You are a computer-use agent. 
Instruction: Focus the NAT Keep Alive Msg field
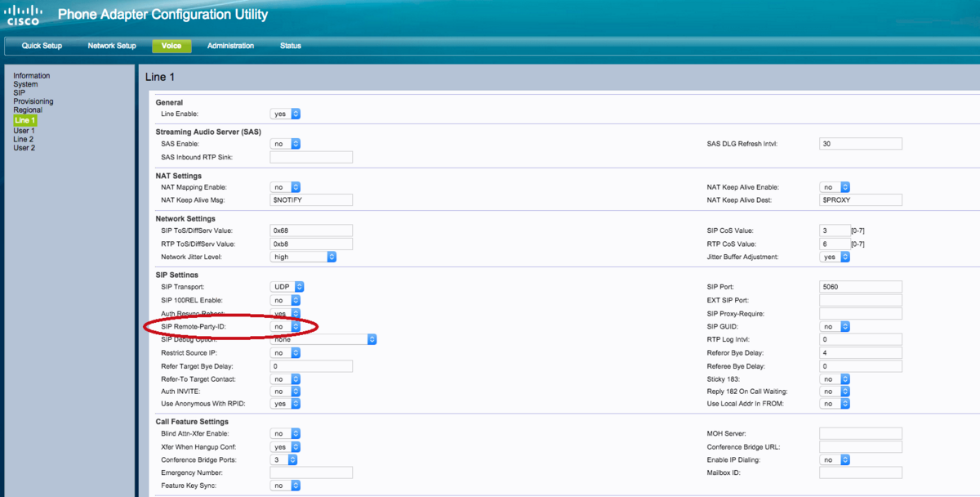click(x=311, y=200)
